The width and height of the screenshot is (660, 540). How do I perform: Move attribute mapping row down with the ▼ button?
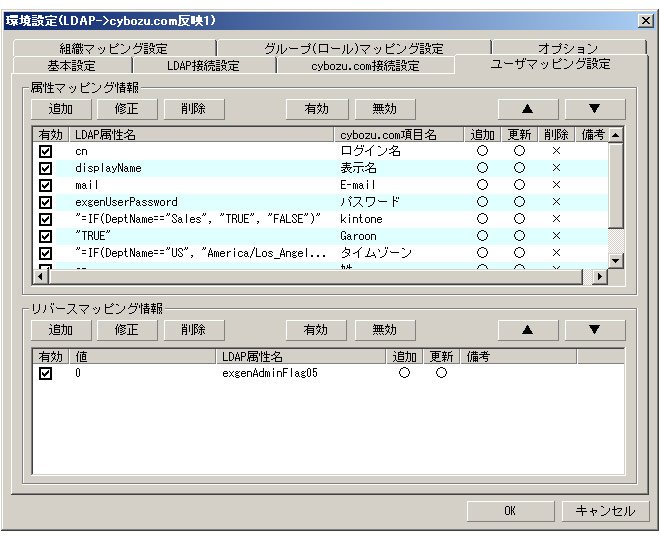tap(594, 109)
